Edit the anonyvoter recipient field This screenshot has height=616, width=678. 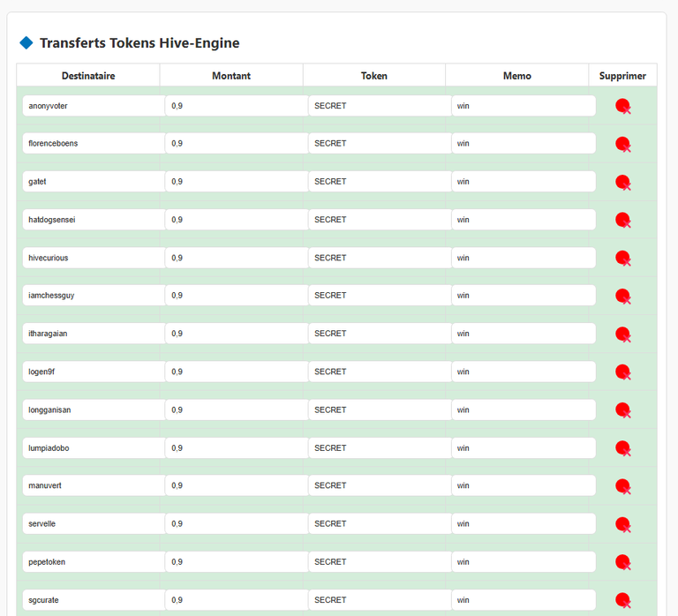pos(94,106)
